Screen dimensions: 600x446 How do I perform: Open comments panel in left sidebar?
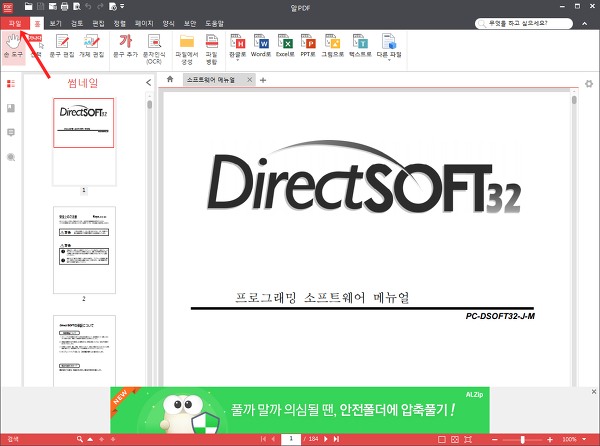tap(11, 133)
